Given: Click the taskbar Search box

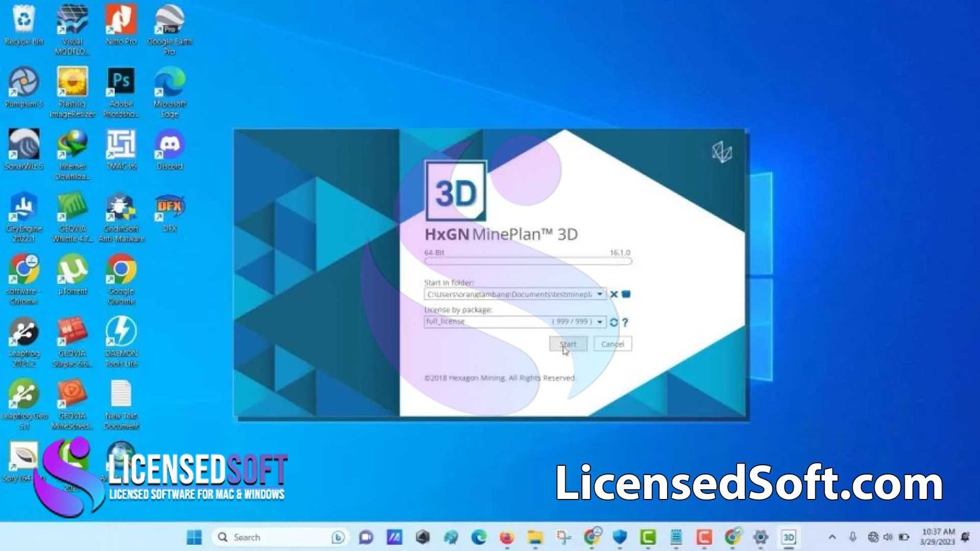Looking at the screenshot, I should (279, 537).
